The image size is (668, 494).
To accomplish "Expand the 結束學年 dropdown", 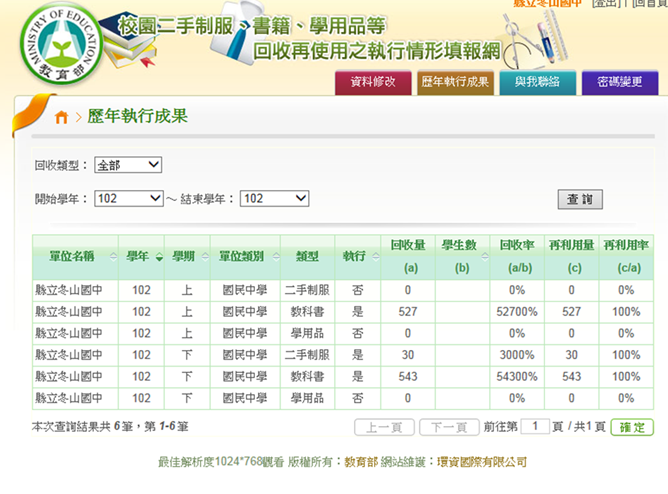I will [275, 199].
